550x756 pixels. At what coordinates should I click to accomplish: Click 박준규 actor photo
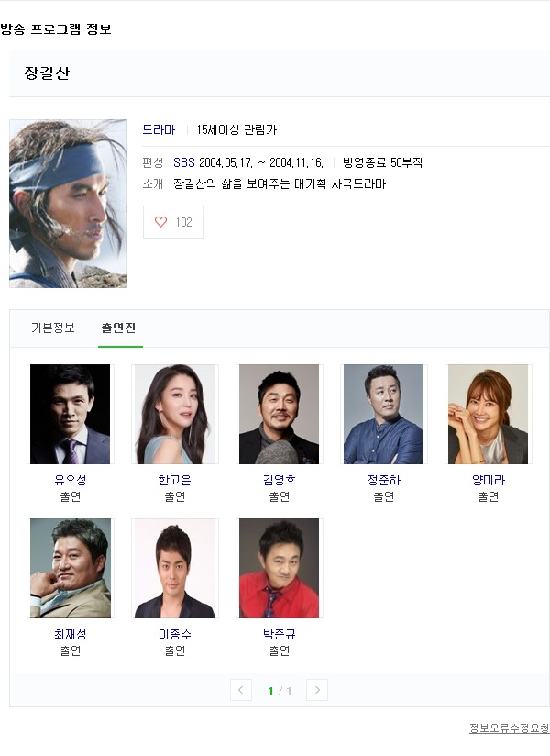pyautogui.click(x=280, y=569)
